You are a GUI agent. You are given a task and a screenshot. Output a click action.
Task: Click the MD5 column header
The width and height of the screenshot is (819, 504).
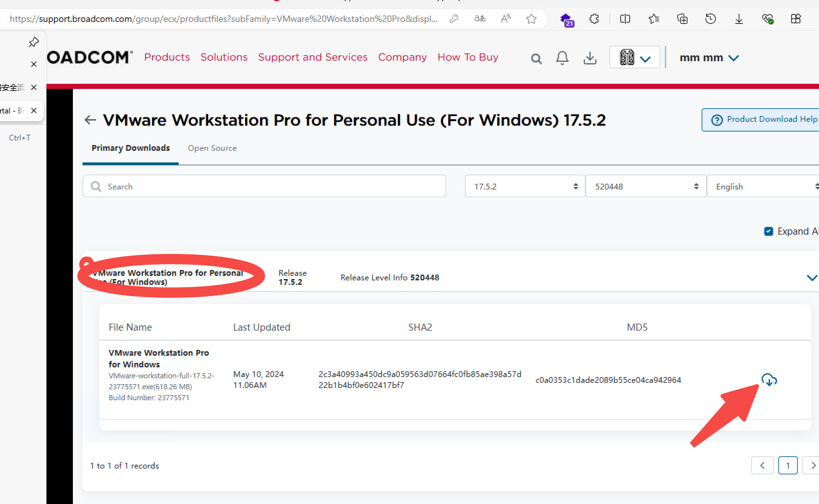[636, 327]
